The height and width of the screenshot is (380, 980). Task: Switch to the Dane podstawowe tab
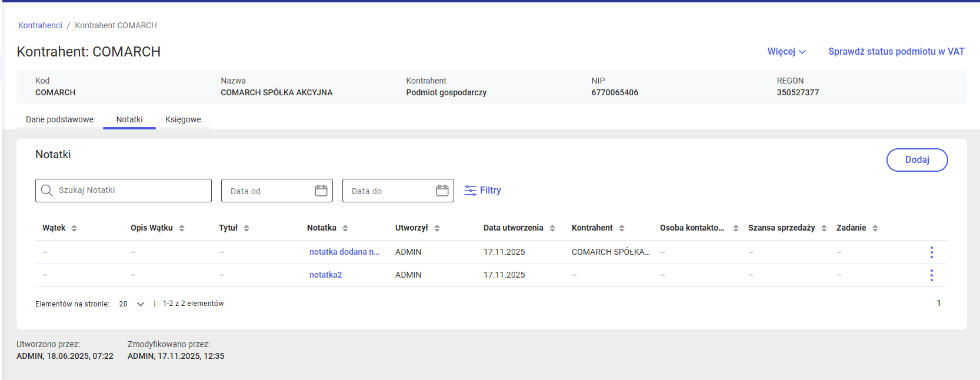tap(59, 119)
